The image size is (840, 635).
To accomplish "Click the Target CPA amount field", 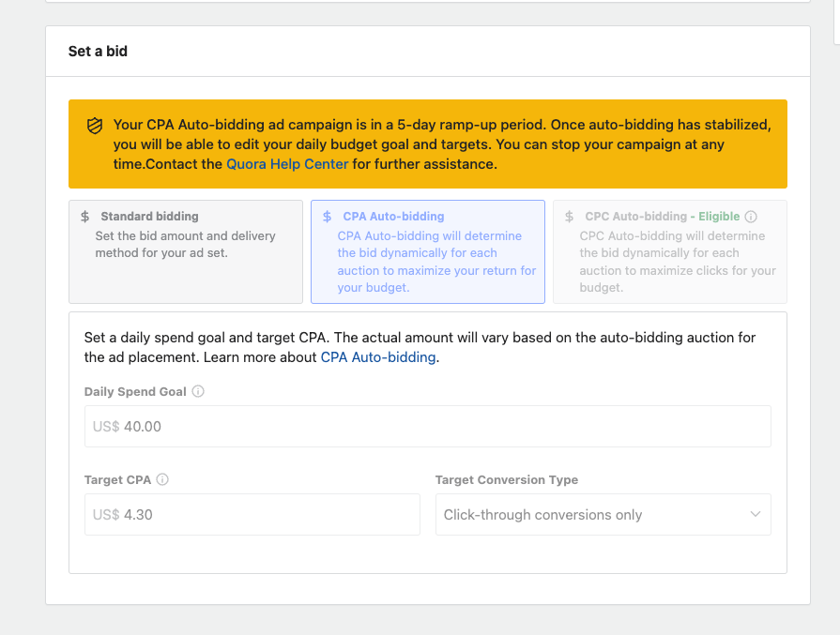I will pos(252,515).
